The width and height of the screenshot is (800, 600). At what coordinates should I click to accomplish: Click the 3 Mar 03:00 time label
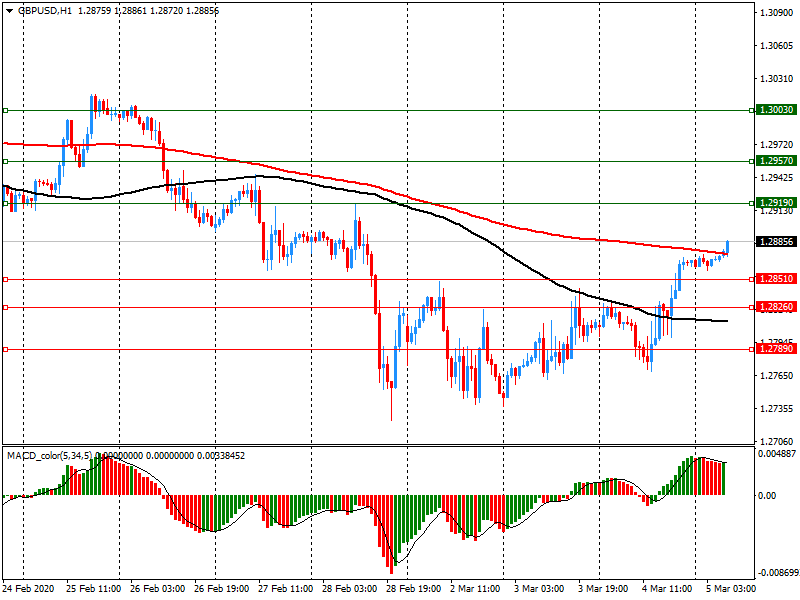(x=539, y=588)
